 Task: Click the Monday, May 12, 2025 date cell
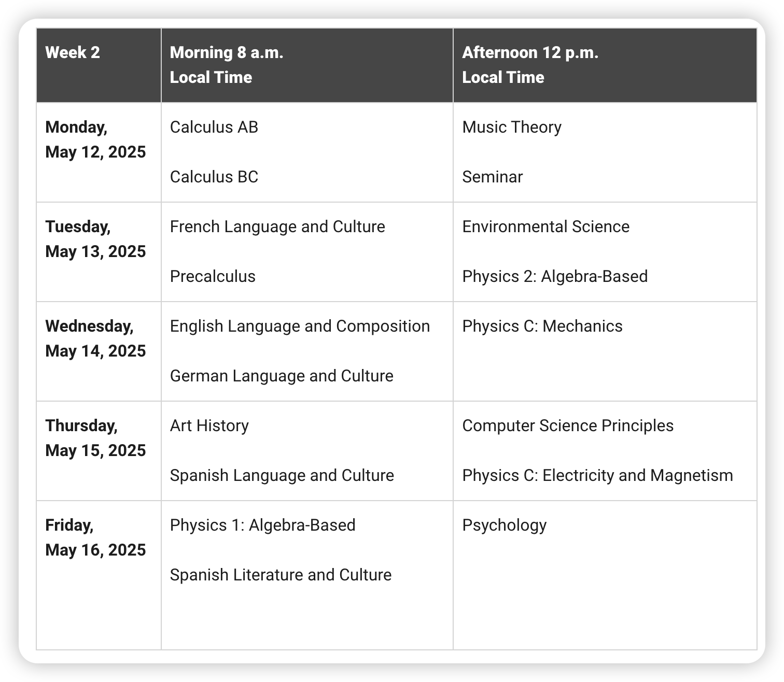tap(99, 152)
